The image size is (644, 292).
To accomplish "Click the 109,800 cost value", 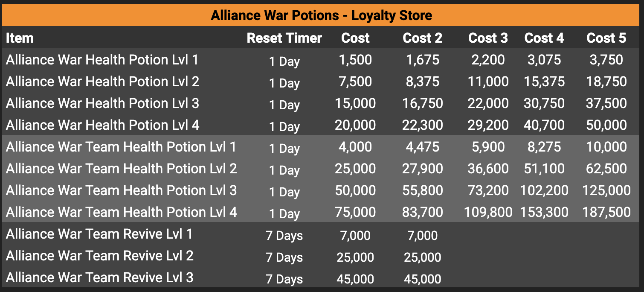I will tap(488, 212).
